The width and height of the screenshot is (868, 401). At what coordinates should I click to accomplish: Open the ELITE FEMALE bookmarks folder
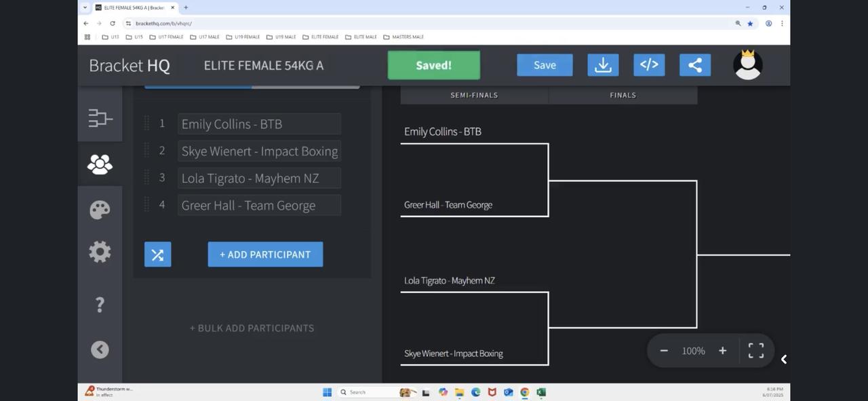point(321,37)
